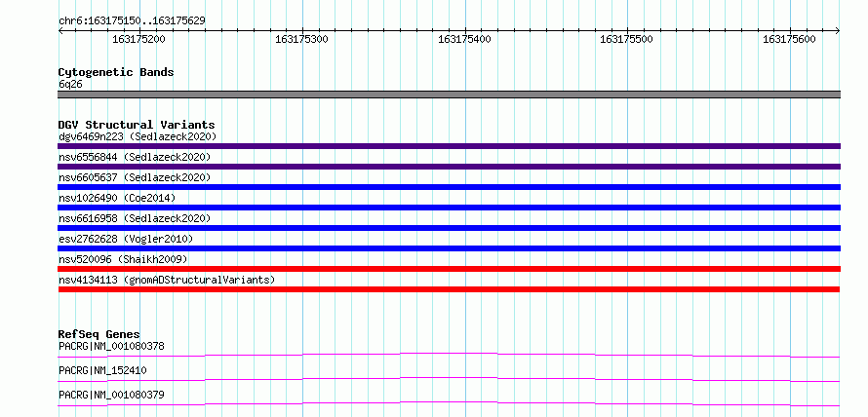The image size is (868, 417).
Task: Select the RefSeq Genes track title
Action: pyautogui.click(x=99, y=334)
